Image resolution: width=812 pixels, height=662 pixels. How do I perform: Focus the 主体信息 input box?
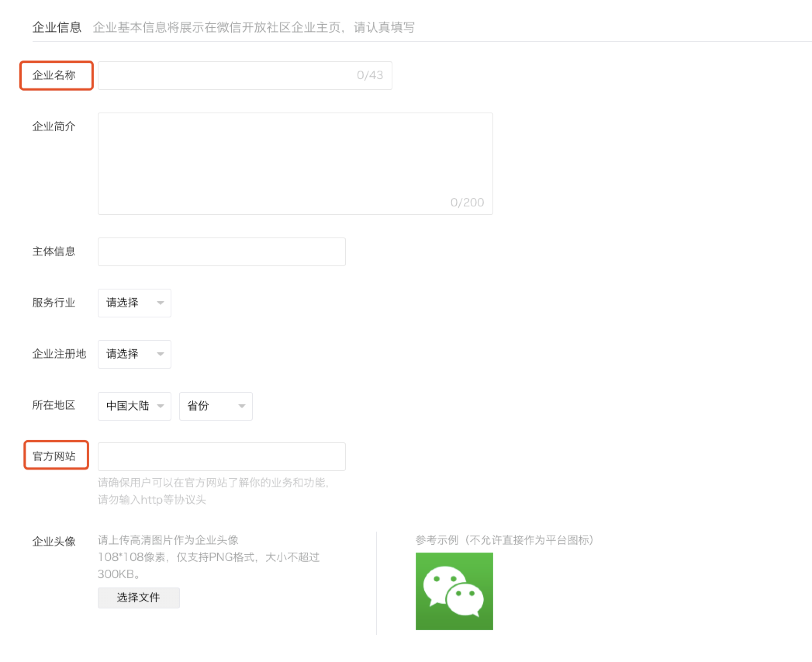pos(221,252)
